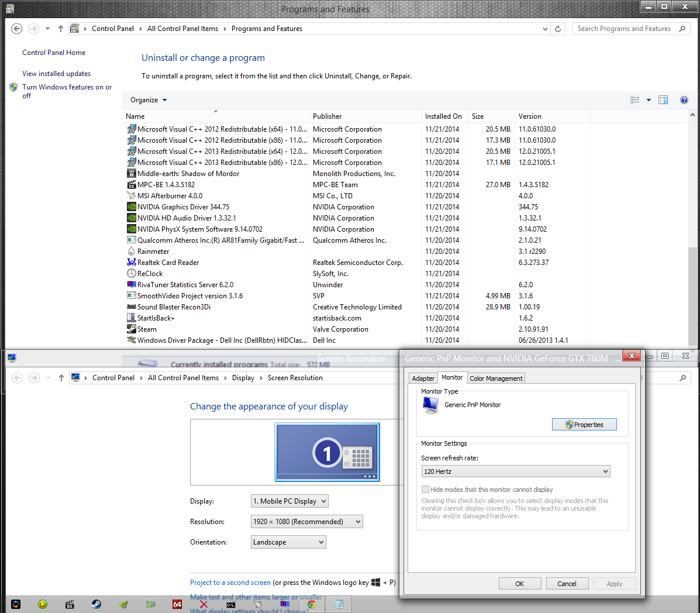
Task: Refresh the Programs and Features address bar
Action: click(x=558, y=29)
